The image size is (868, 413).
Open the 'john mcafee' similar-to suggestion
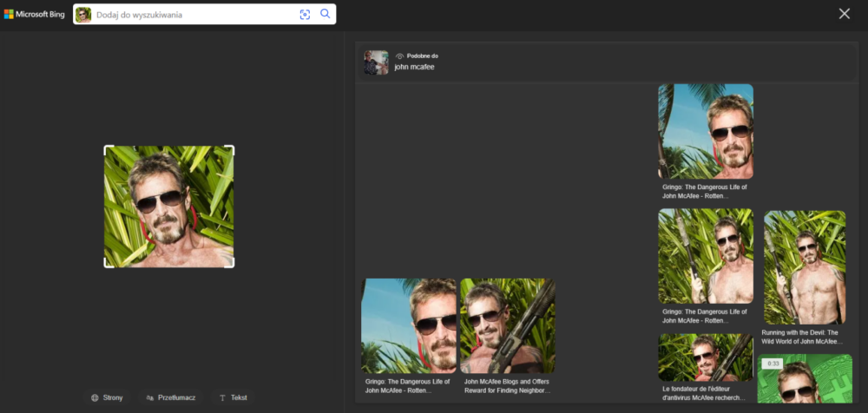414,67
